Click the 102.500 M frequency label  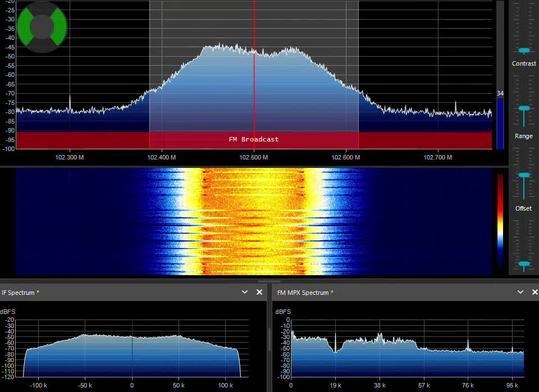(254, 158)
